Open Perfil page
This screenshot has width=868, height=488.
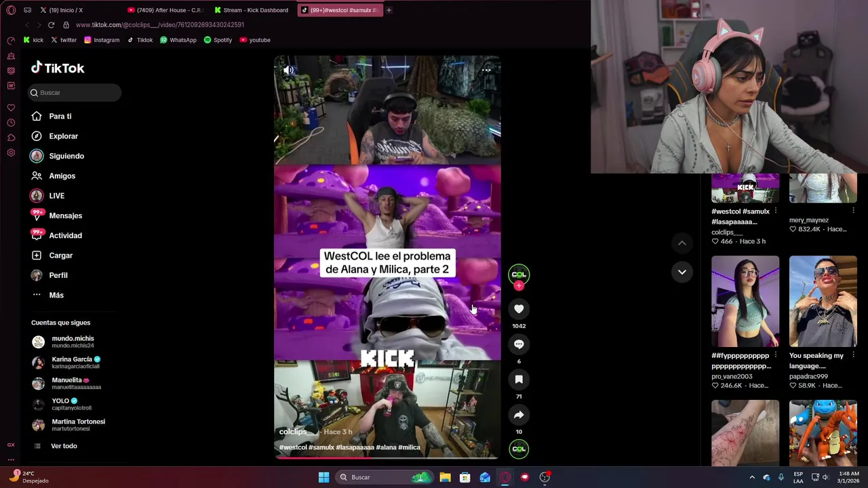(49, 275)
